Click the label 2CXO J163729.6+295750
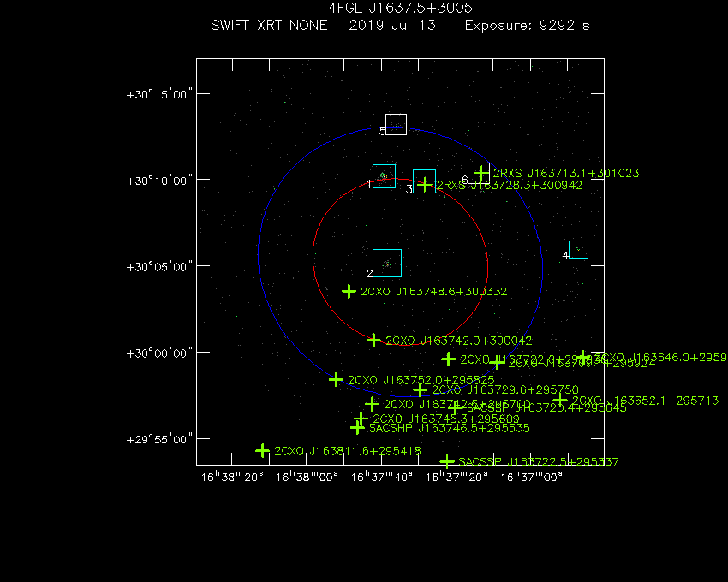728x582 pixels. 505,389
